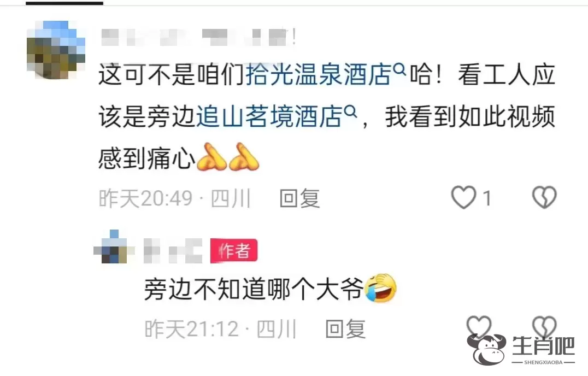The image size is (588, 376).
Task: Select the active tab with the black underline
Action: [64, 3]
